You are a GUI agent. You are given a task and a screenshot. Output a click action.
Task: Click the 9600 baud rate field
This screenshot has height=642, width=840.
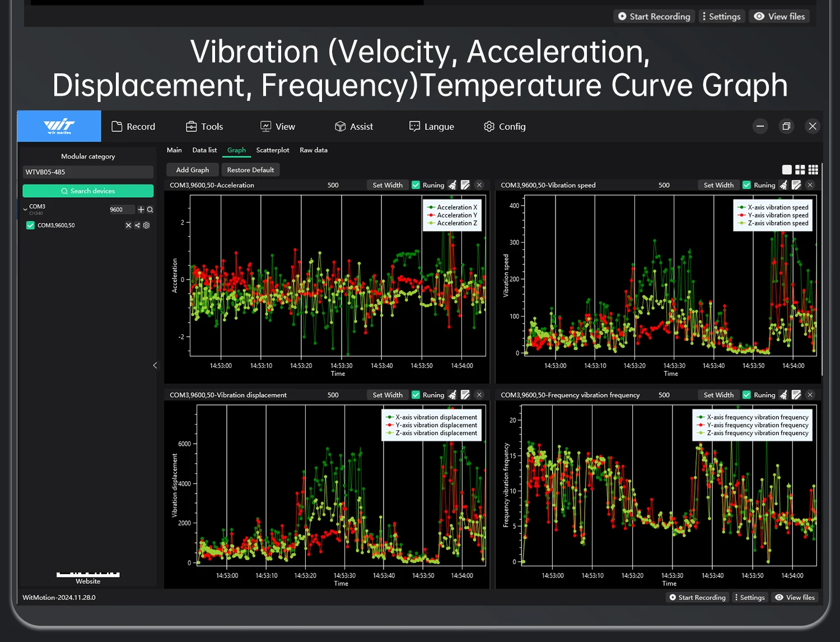(x=121, y=210)
